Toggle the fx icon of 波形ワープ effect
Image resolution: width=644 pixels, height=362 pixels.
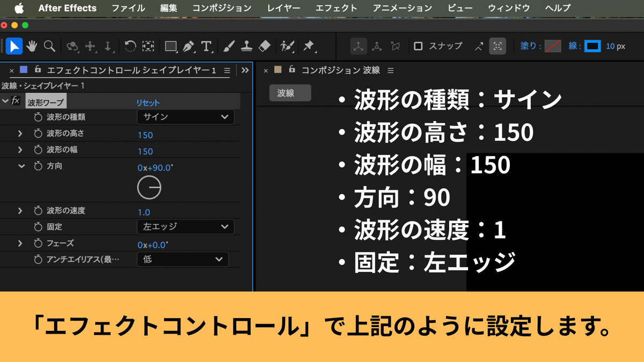pyautogui.click(x=16, y=101)
